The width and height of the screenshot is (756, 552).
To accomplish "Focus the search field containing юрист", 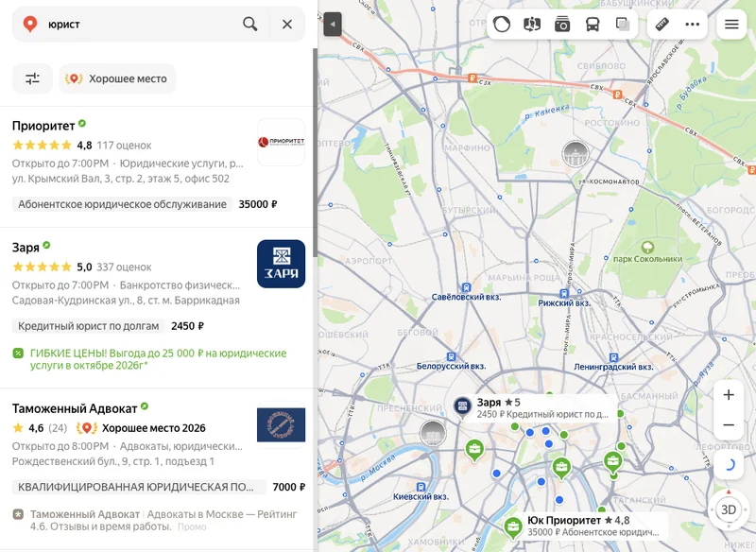I will point(140,25).
